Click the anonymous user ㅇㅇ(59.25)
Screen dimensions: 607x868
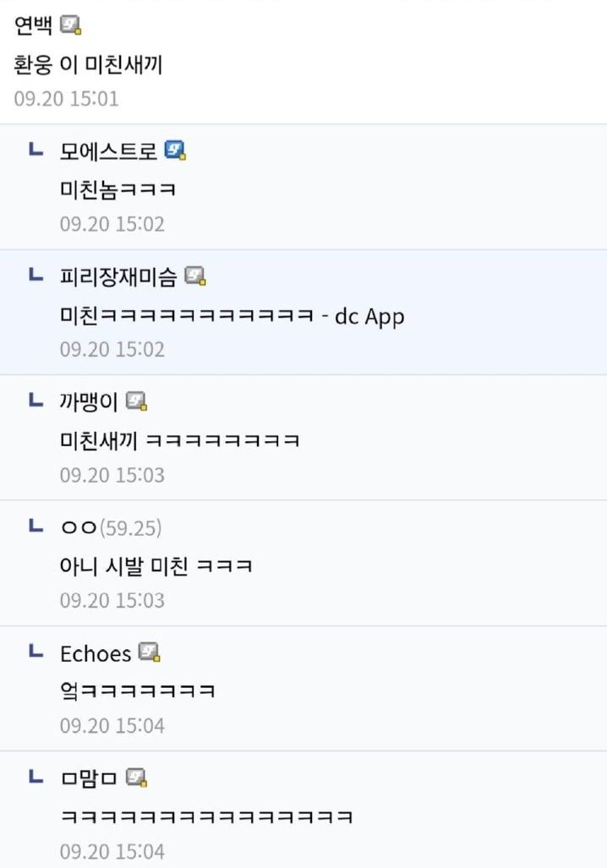(x=112, y=527)
